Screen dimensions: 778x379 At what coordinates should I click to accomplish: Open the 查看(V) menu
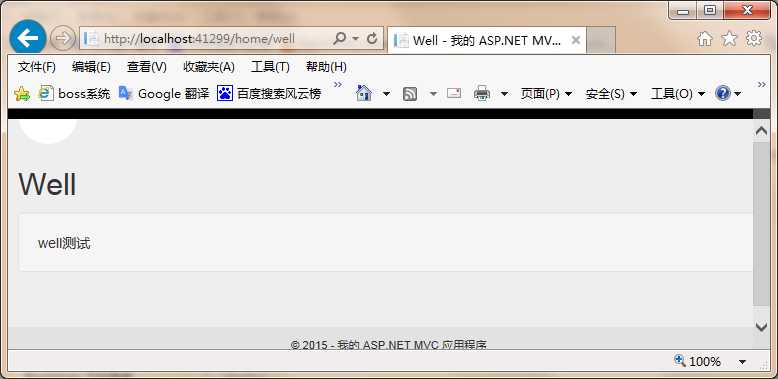point(146,67)
